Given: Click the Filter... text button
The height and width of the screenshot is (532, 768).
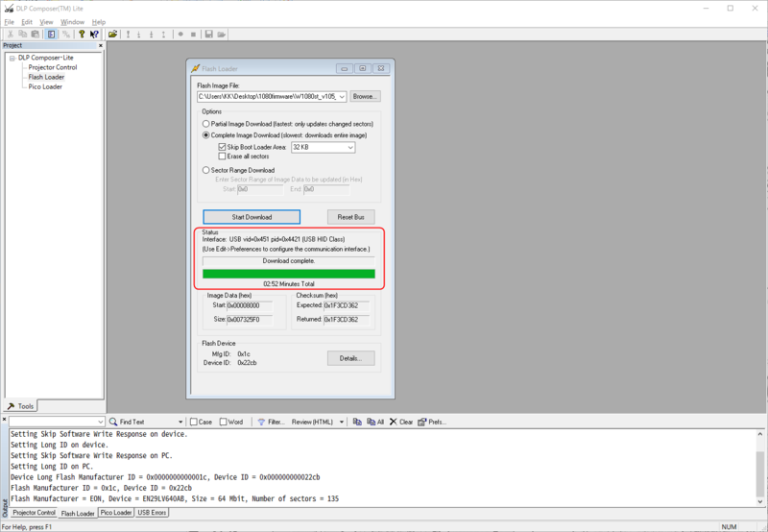Looking at the screenshot, I should 276,422.
